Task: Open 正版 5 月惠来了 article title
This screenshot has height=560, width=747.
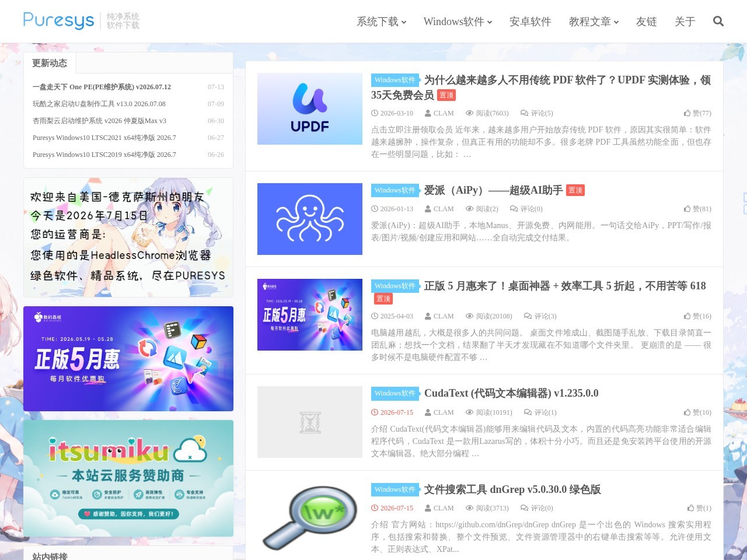Action: 565,286
